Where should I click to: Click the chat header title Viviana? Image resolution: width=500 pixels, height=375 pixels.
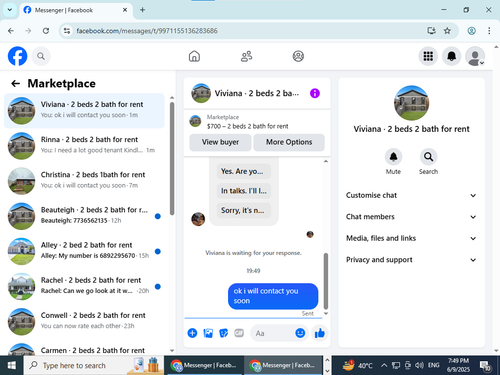point(257,93)
